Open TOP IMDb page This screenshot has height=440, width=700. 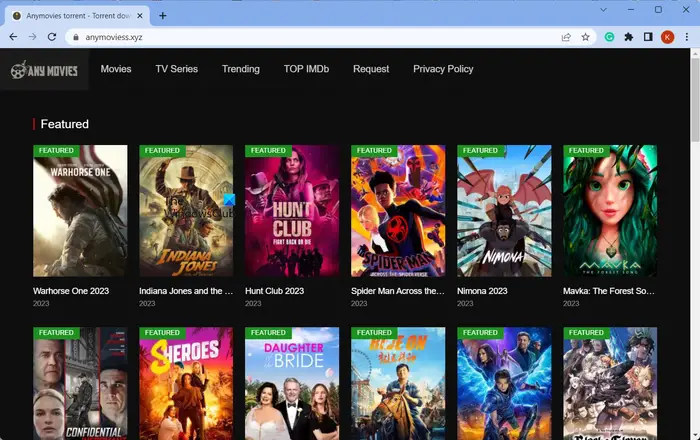[x=306, y=69]
